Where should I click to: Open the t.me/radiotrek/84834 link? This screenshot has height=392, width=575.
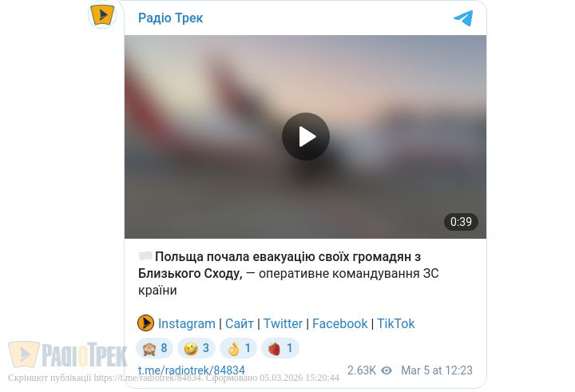click(192, 370)
